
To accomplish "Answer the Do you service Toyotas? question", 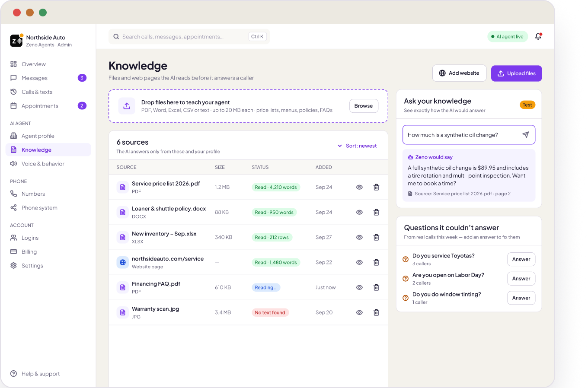I will (x=521, y=259).
